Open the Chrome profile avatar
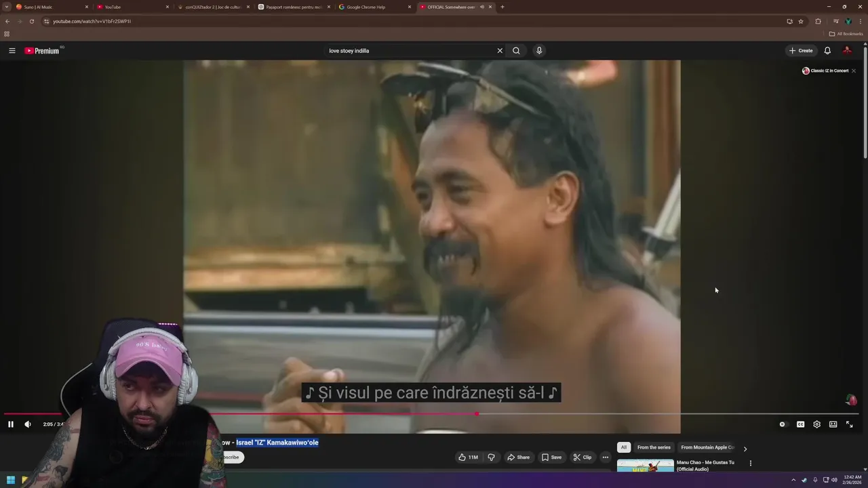This screenshot has width=868, height=488. (x=848, y=21)
